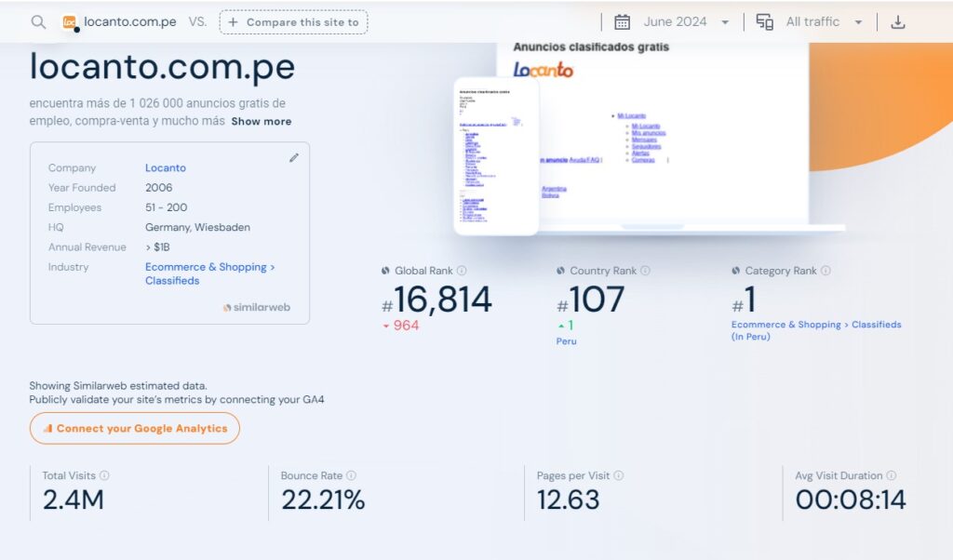
Task: Click the HQ value Germany, Wiesbaden
Action: 197,227
